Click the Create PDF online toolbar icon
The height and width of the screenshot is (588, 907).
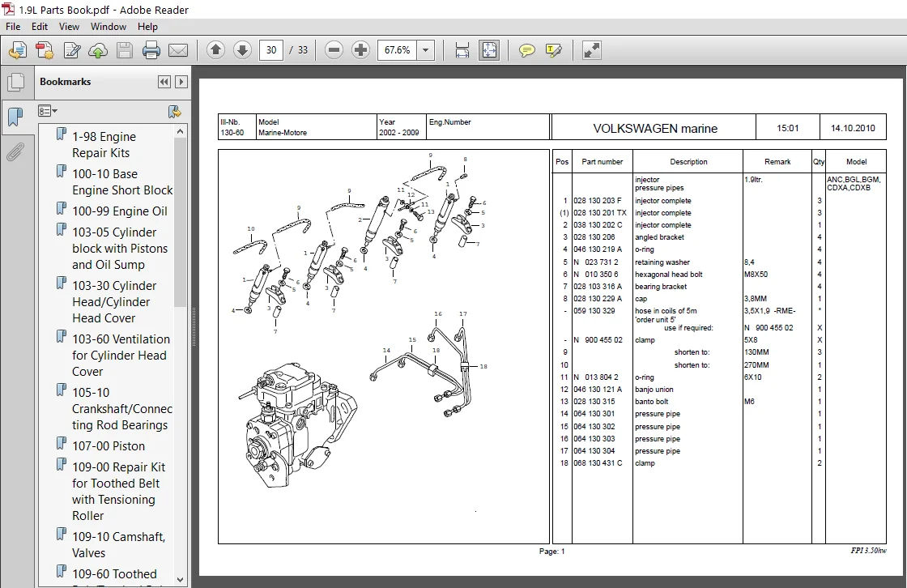point(18,50)
